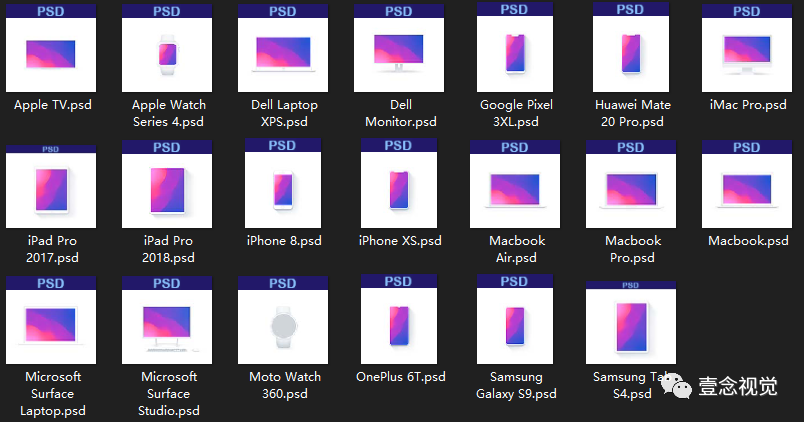This screenshot has height=422, width=804.
Task: Select the iPhone 8.psd file icon
Action: pos(283,183)
